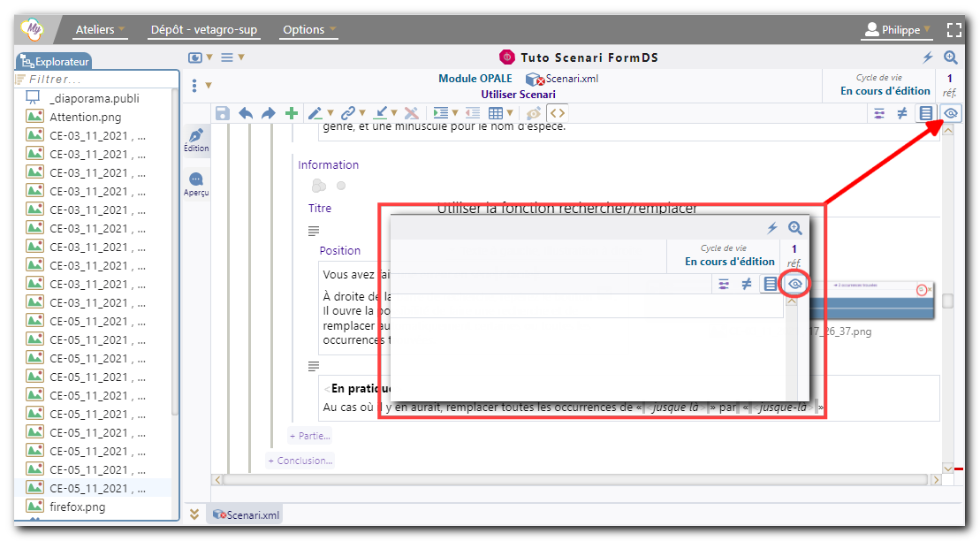The image size is (980, 541).
Task: Open the Ateliers menu
Action: click(x=100, y=29)
